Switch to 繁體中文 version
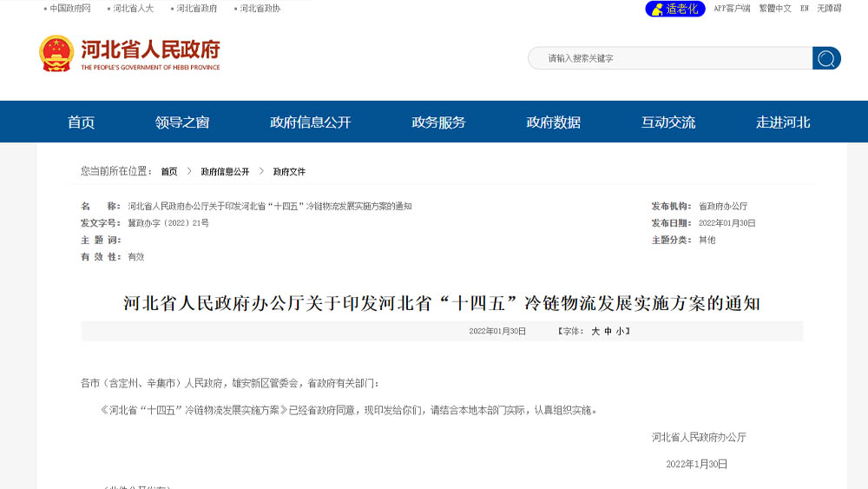This screenshot has height=489, width=868. pos(775,9)
